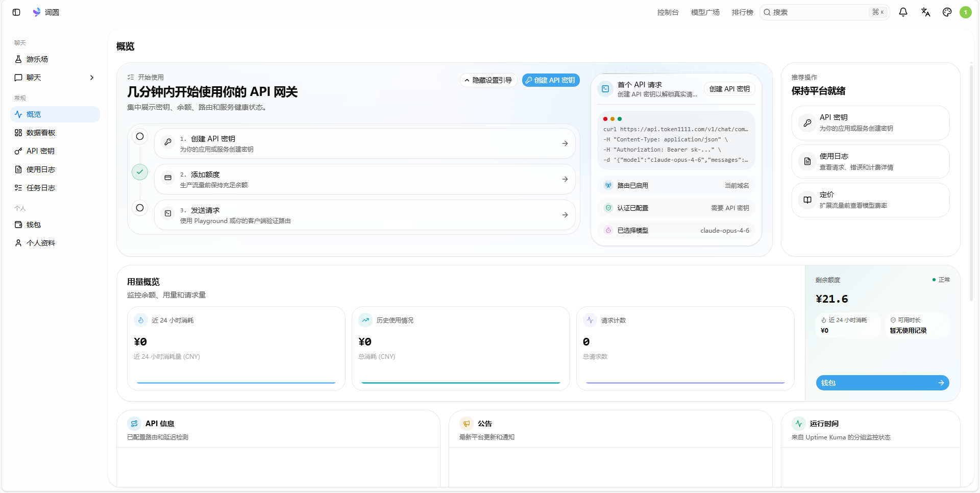Click the 正常 status indicator
This screenshot has width=980, height=493.
point(941,280)
